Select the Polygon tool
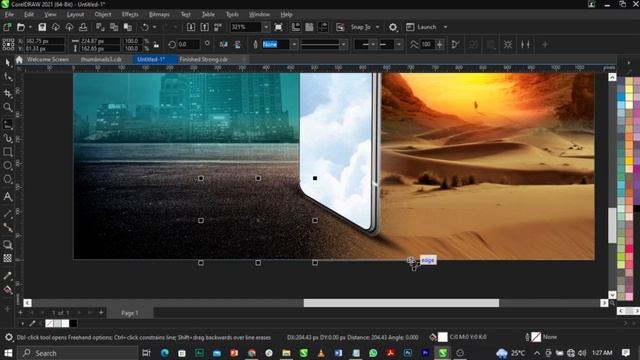Image resolution: width=640 pixels, height=360 pixels. [x=7, y=179]
